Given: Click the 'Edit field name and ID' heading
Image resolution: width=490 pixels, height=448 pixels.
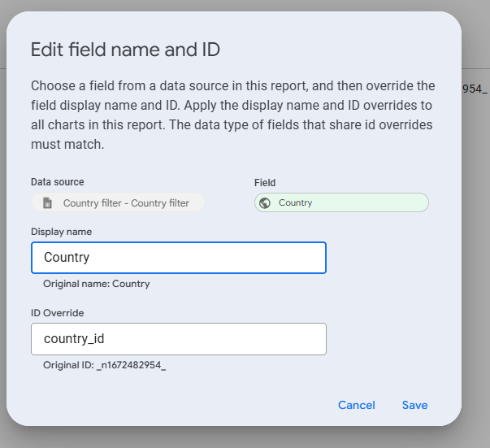Looking at the screenshot, I should pyautogui.click(x=125, y=50).
